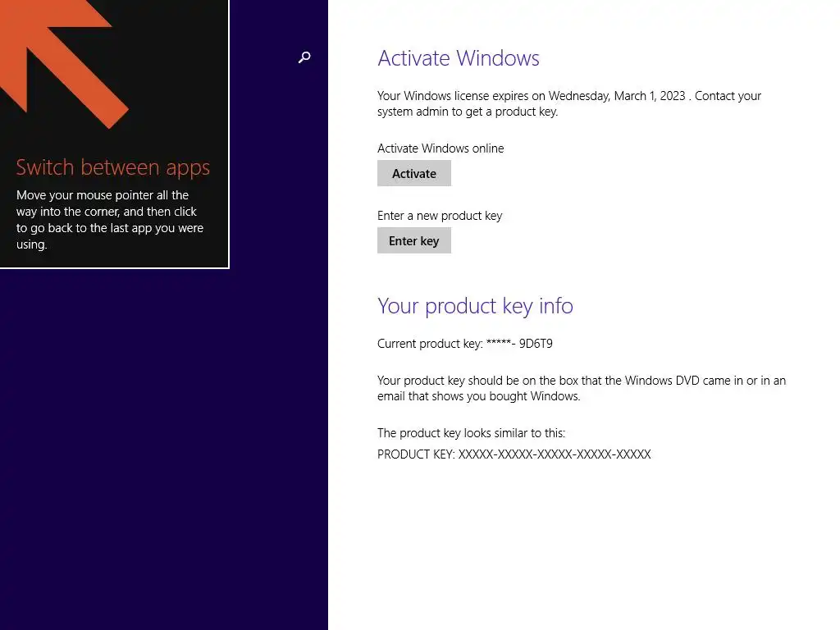
Task: Click the 'Current product key: *****- 9D6T9' text
Action: [x=465, y=344]
